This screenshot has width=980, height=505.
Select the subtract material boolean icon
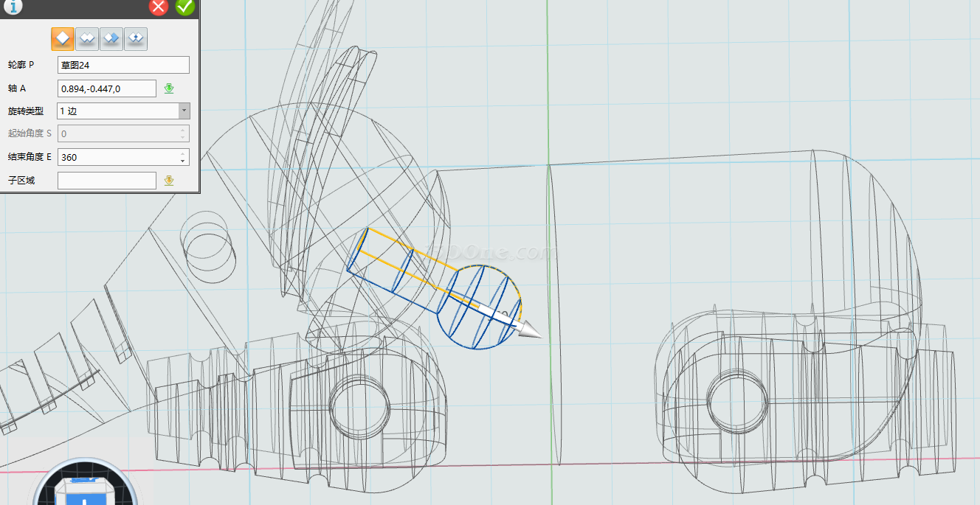tap(111, 38)
